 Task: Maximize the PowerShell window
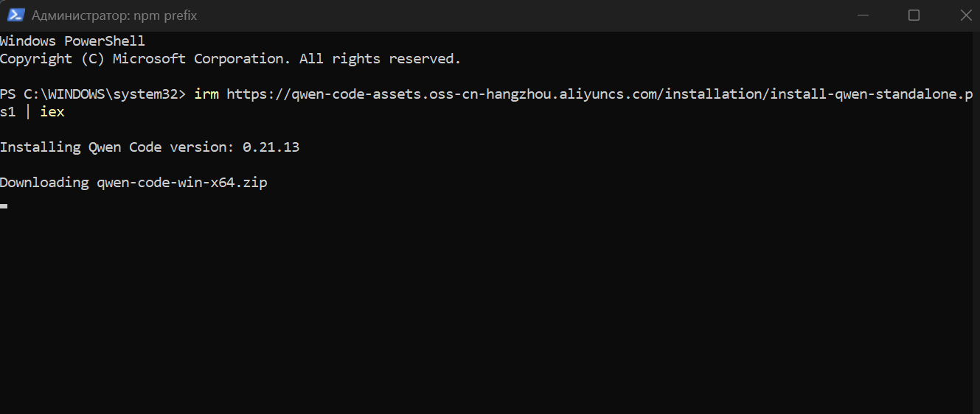[914, 15]
